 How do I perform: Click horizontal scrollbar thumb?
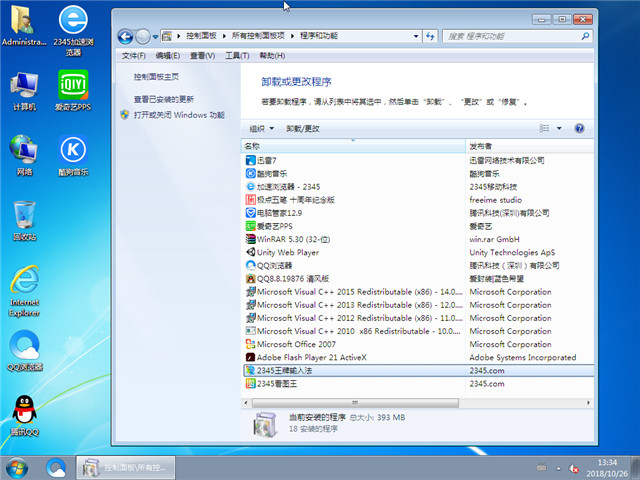coord(355,403)
